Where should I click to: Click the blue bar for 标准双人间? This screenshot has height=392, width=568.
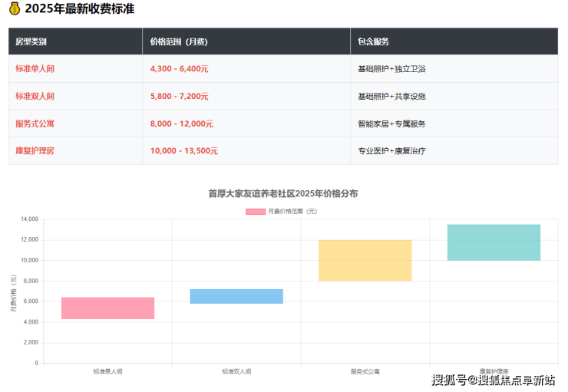pos(236,296)
